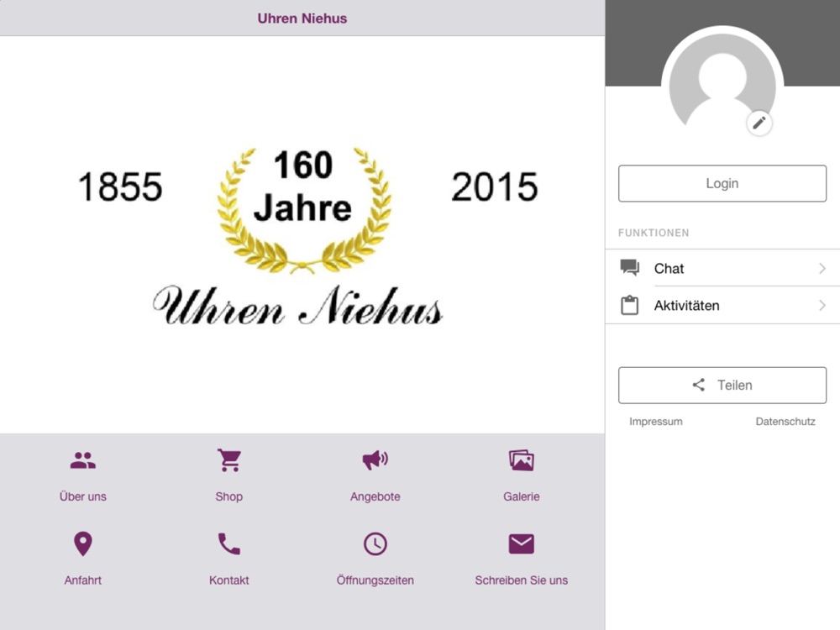Open the Öffnungszeiten clock icon
The height and width of the screenshot is (630, 840).
pos(375,543)
